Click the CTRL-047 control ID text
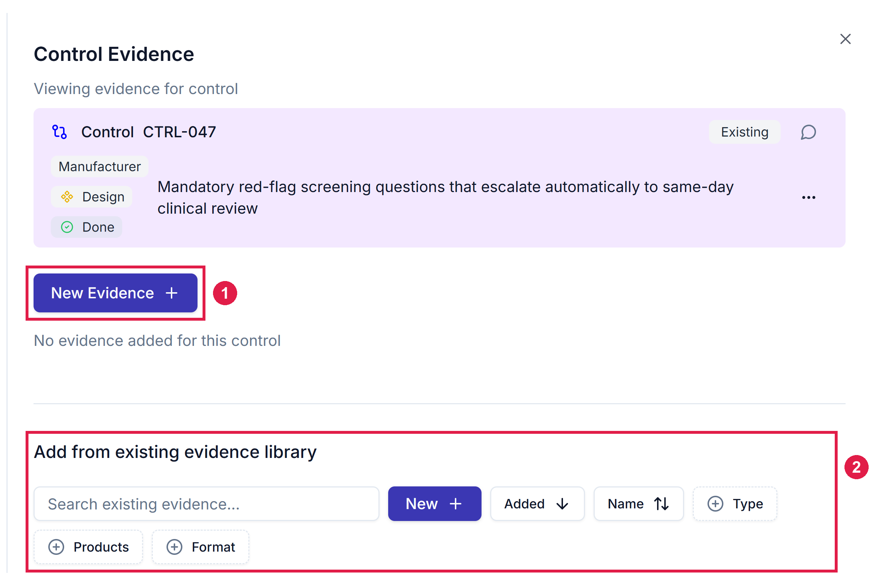The width and height of the screenshot is (878, 588). tap(179, 132)
